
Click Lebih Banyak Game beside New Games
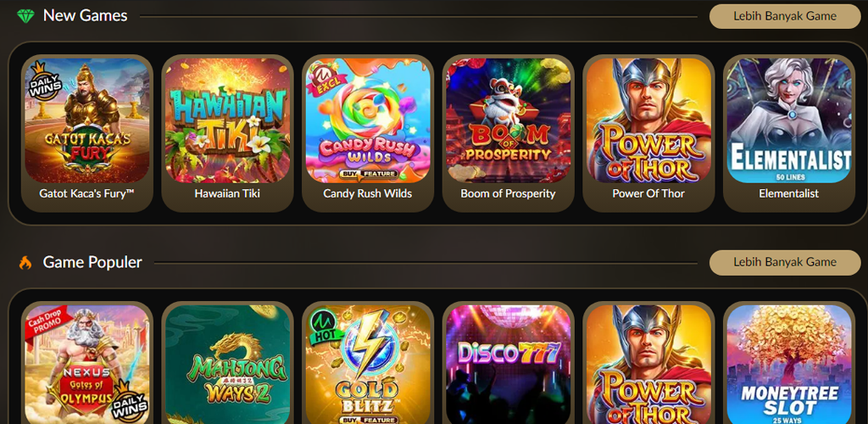[785, 16]
